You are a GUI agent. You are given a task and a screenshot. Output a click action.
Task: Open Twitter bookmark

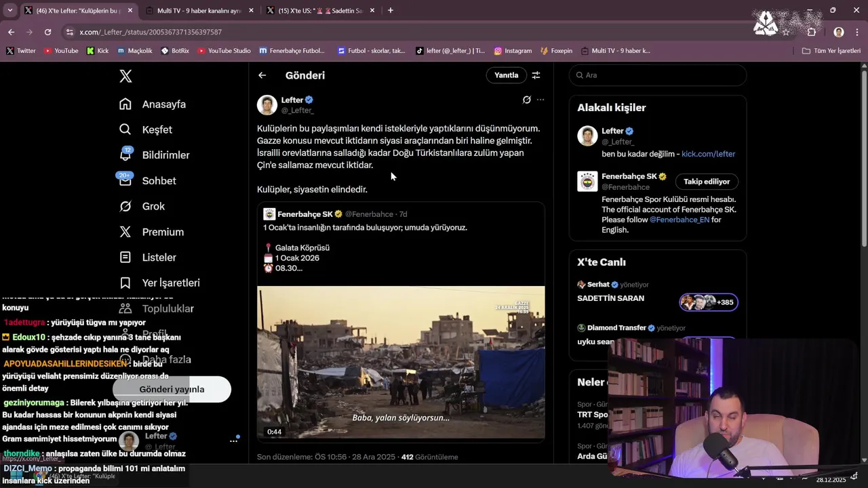[x=21, y=51]
